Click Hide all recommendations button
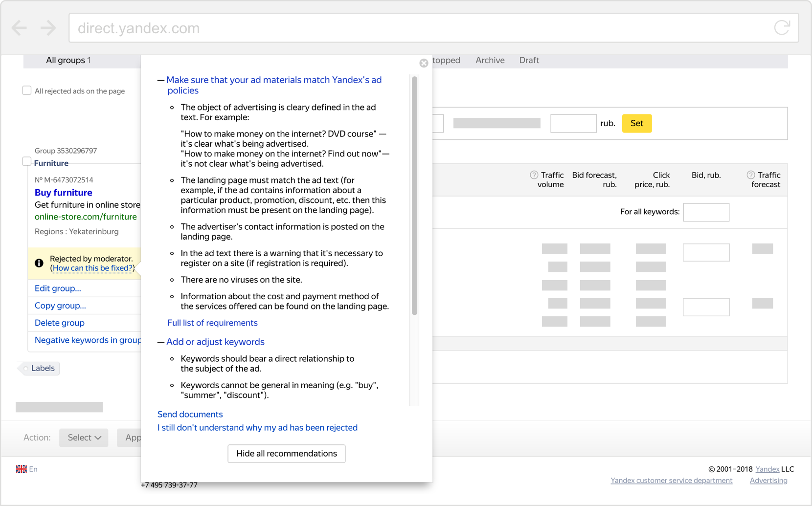The image size is (812, 506). 287,454
